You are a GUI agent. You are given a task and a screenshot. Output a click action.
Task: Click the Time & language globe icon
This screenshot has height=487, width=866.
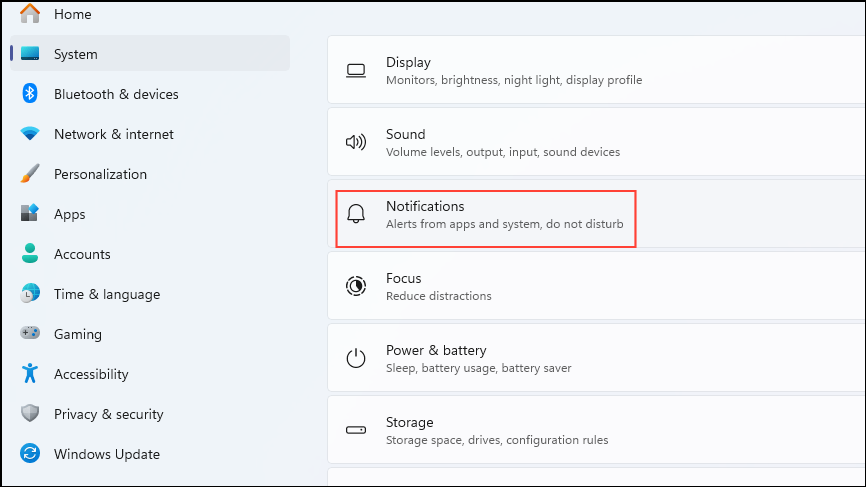pyautogui.click(x=30, y=293)
